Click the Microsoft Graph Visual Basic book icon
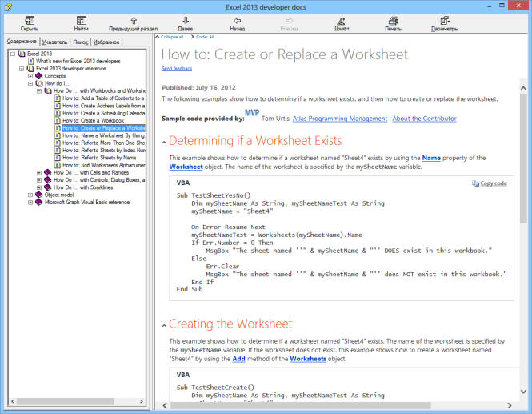Viewport: 532px width, 414px height. tap(39, 202)
